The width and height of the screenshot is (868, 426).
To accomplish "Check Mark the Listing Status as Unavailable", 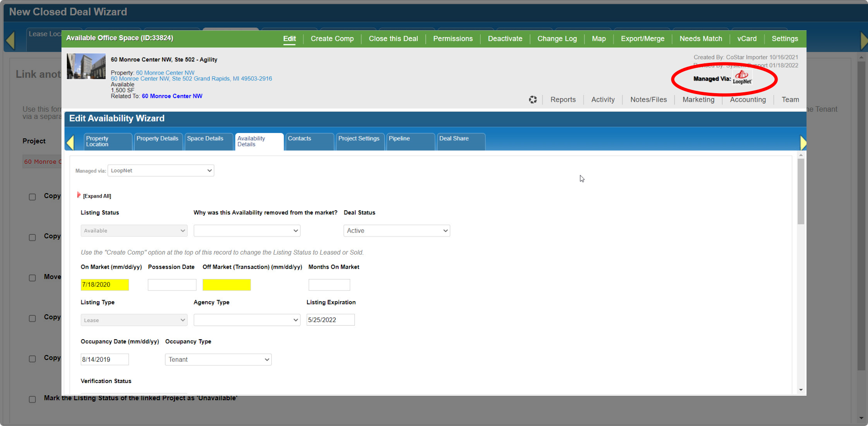I will 33,399.
